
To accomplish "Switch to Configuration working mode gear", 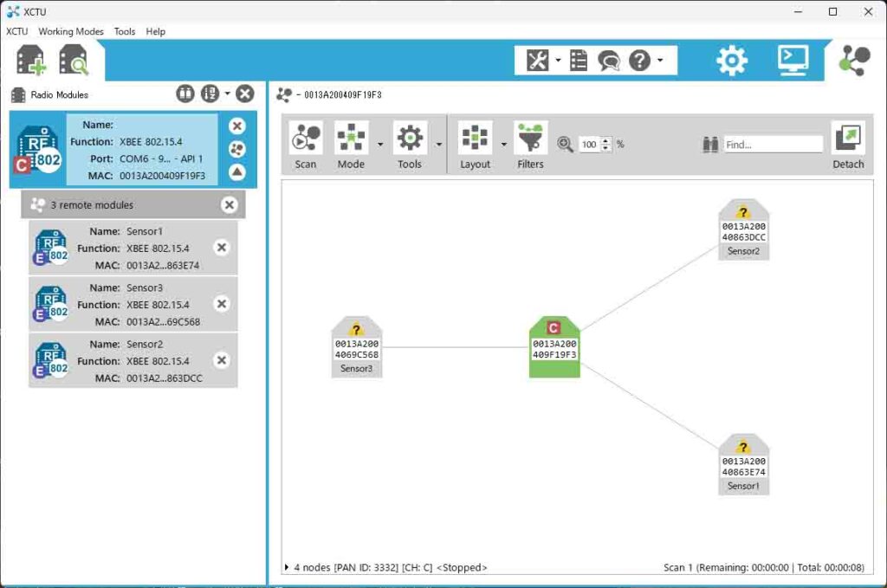I will [x=732, y=61].
